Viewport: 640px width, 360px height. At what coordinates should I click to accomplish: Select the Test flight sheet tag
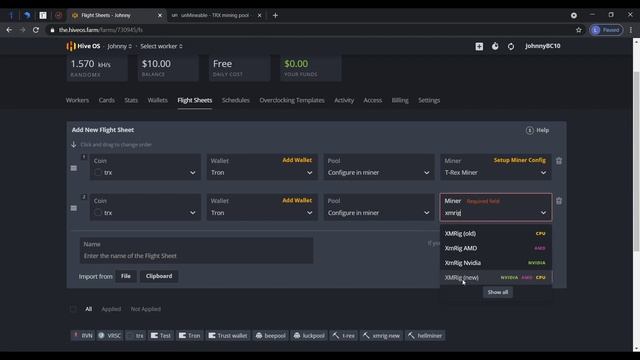[x=161, y=336]
